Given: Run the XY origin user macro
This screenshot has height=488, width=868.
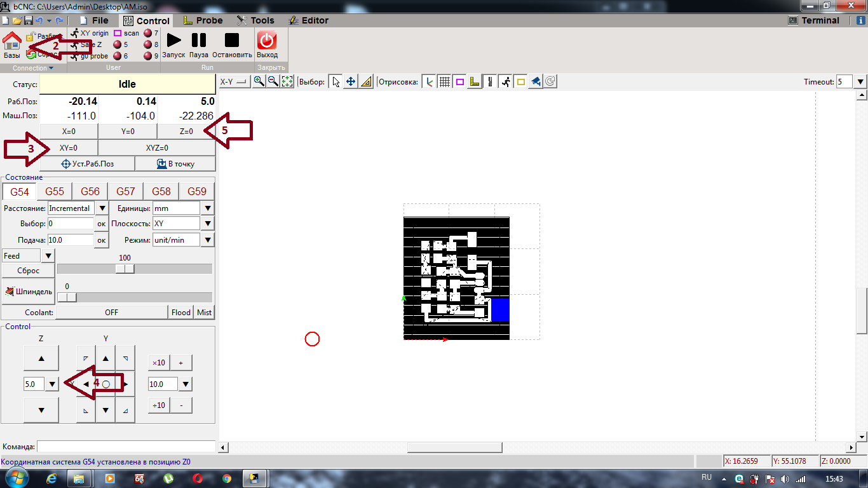Looking at the screenshot, I should [x=90, y=33].
